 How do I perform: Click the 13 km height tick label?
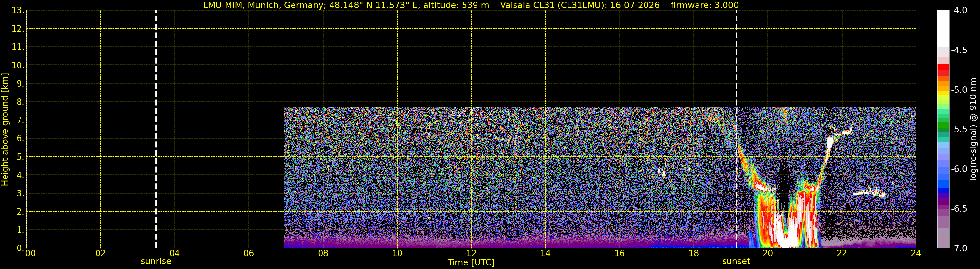pyautogui.click(x=17, y=11)
